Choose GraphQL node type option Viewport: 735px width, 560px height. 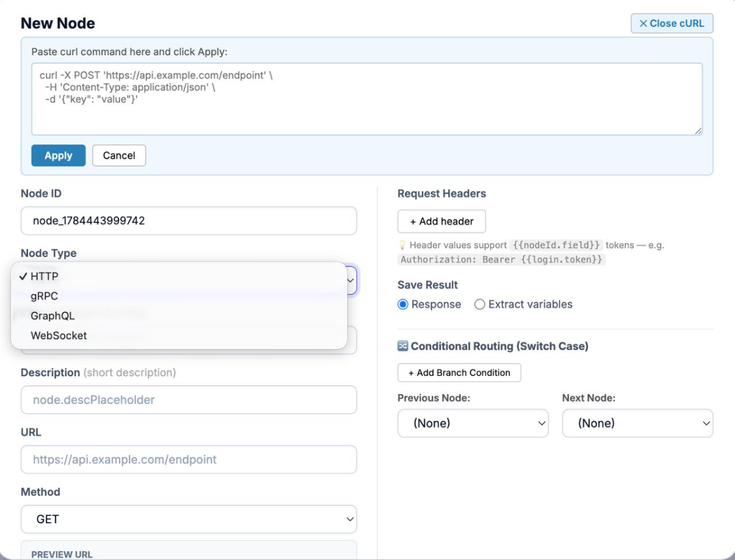coord(179,316)
